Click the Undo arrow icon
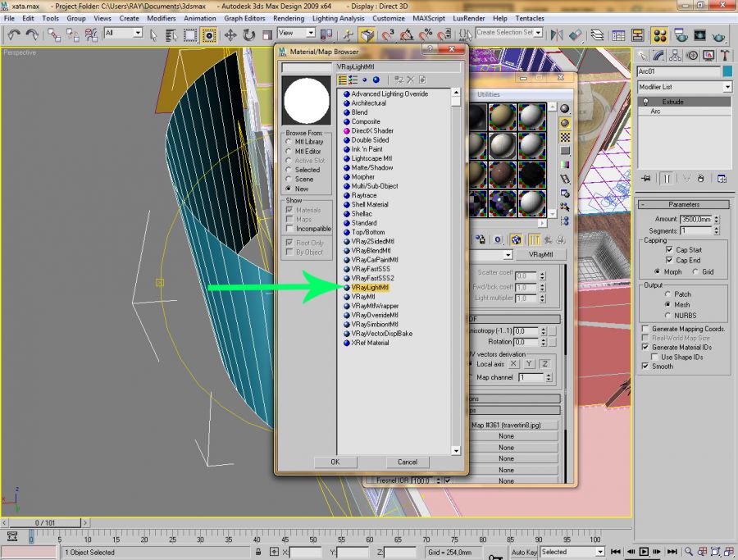Image resolution: width=738 pixels, height=560 pixels. point(14,34)
